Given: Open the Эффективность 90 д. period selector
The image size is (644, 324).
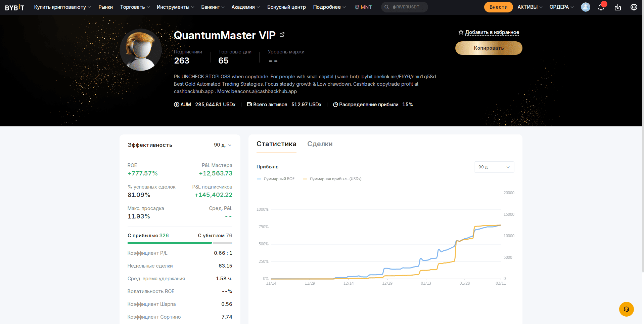Looking at the screenshot, I should point(223,145).
